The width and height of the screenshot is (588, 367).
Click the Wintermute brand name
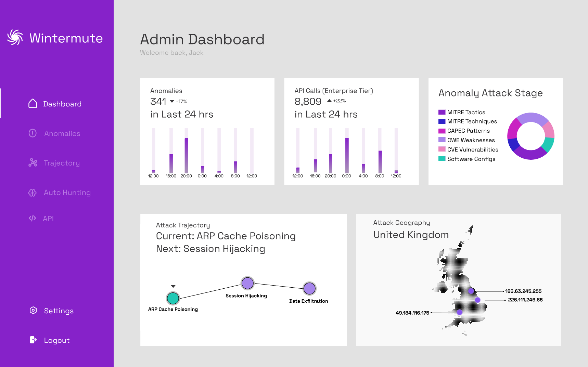66,38
